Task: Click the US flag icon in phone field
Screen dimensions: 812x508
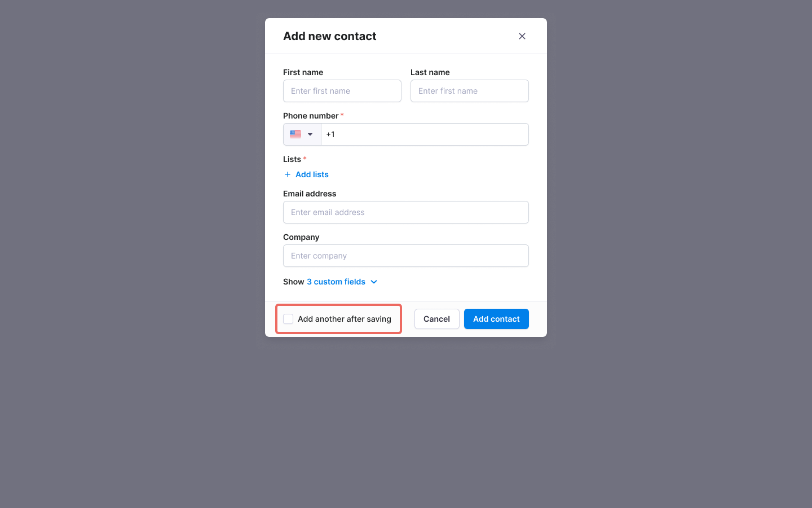Action: (x=295, y=134)
